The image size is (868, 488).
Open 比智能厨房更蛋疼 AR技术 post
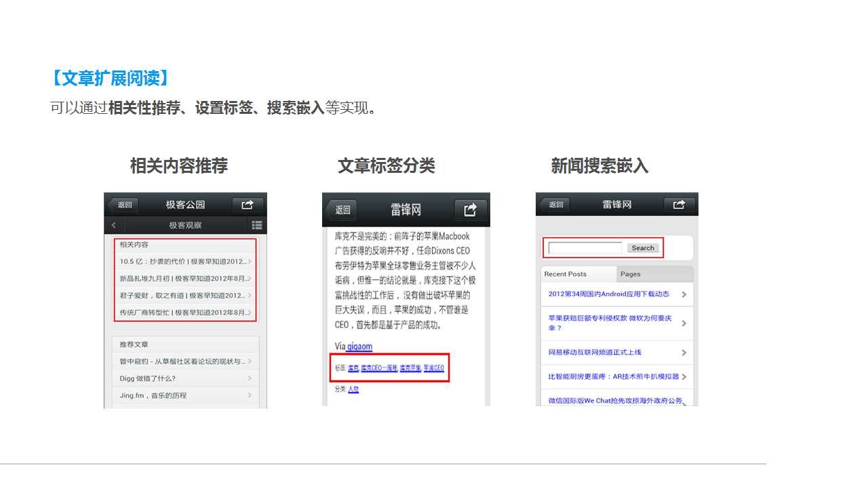click(617, 376)
